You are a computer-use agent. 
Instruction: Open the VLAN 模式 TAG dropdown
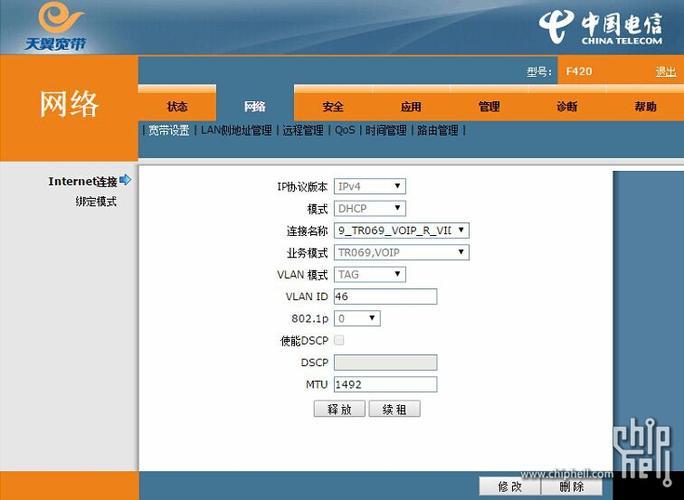tap(370, 274)
